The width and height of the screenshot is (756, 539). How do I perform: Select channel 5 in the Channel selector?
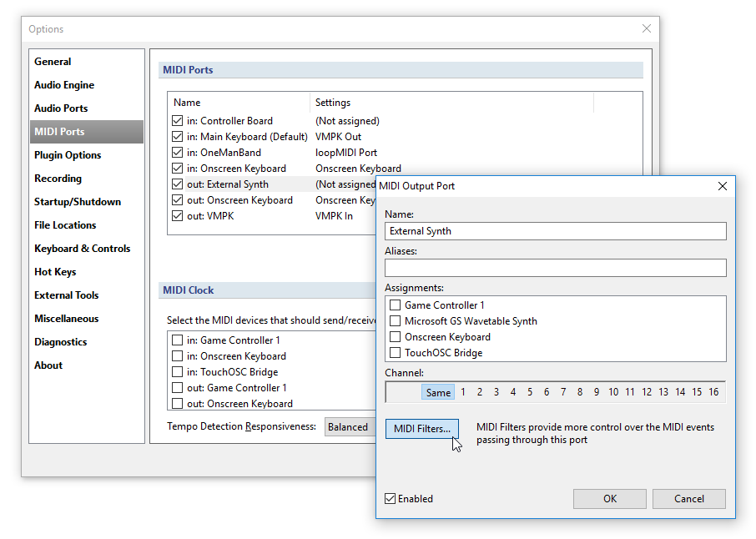(x=530, y=392)
